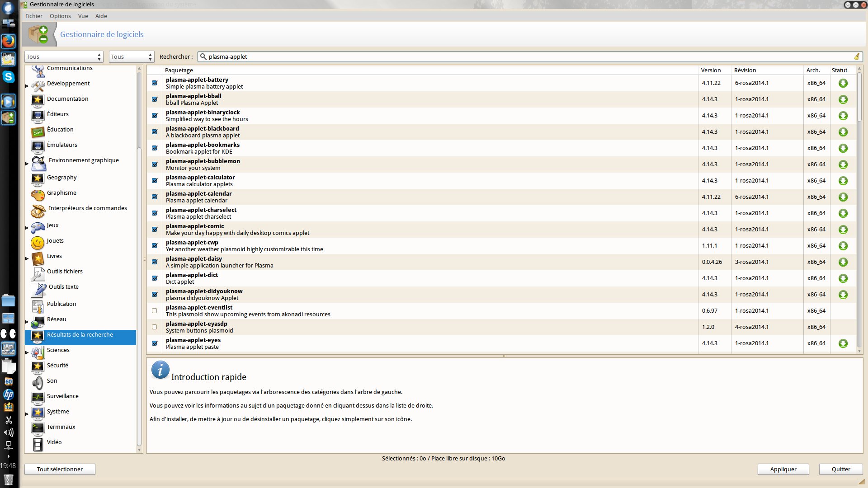The height and width of the screenshot is (488, 868).
Task: Expand the Développement category tree
Action: (27, 85)
